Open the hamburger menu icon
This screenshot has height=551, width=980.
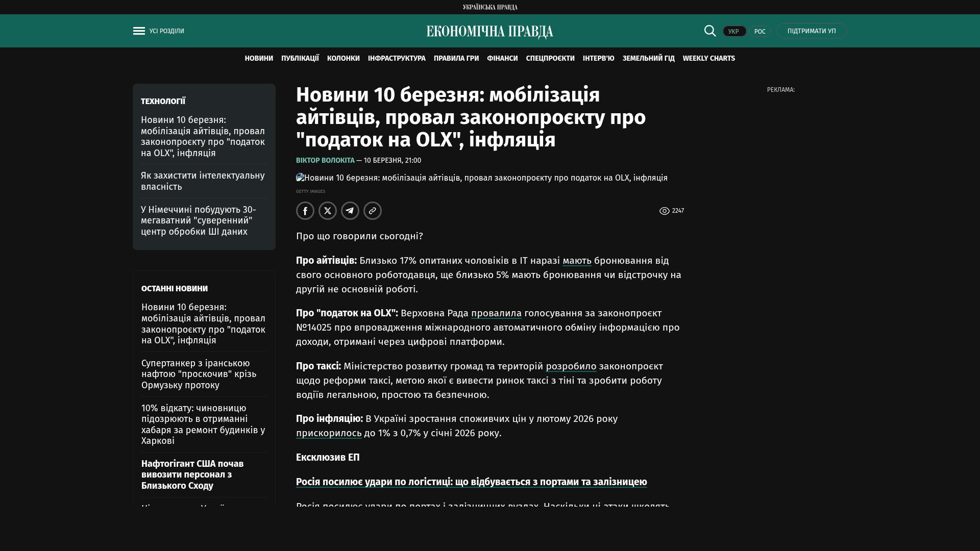click(x=139, y=31)
